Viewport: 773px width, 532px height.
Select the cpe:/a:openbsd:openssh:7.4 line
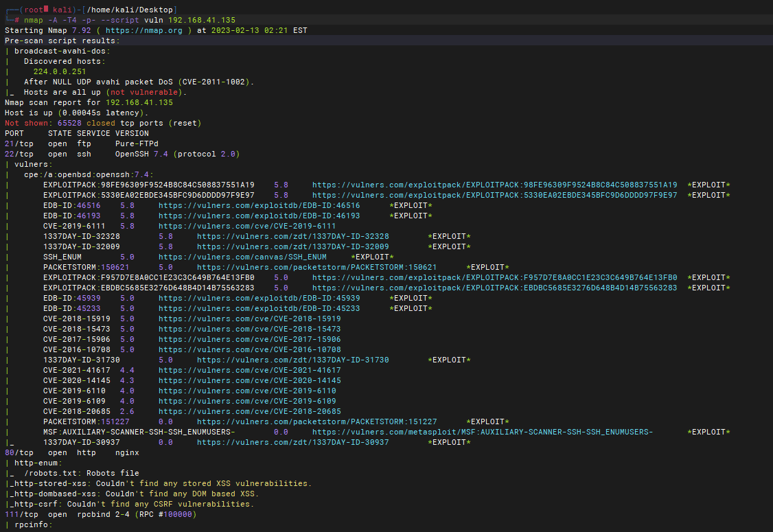pyautogui.click(x=89, y=175)
